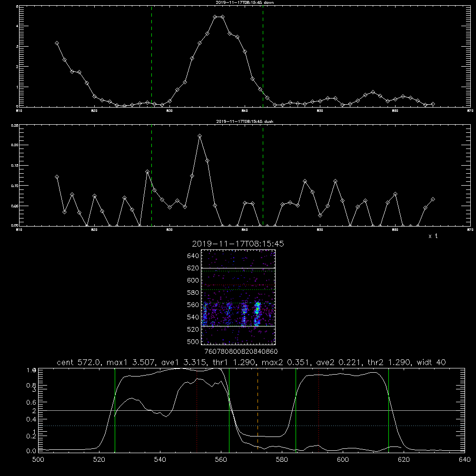Image resolution: width=476 pixels, height=476 pixels.
Task: Click the '0.10' label on dusk plot y-axis
Action: [15, 186]
